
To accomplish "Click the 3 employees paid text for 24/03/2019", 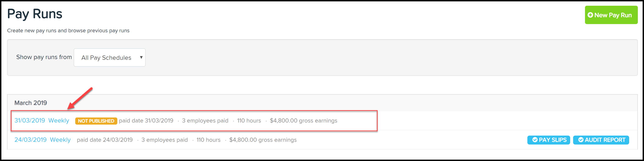I will (x=164, y=140).
